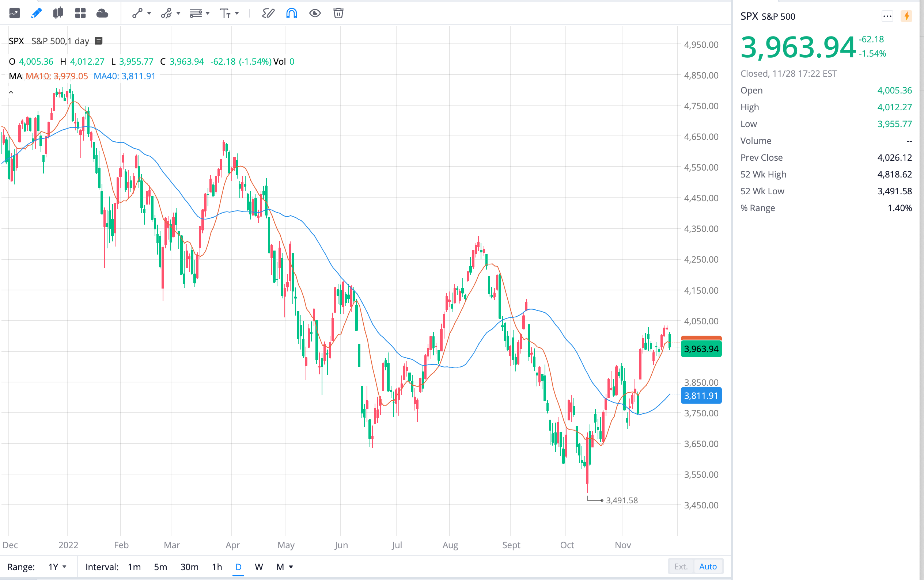Click the 52 Wk High value 4,818.62
Viewport: 924px width, 580px height.
pos(894,175)
